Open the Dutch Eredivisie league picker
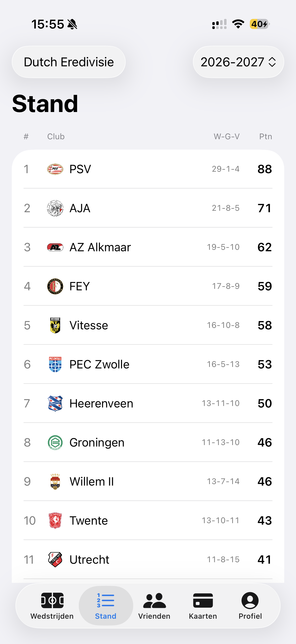Image resolution: width=296 pixels, height=644 pixels. [x=69, y=62]
